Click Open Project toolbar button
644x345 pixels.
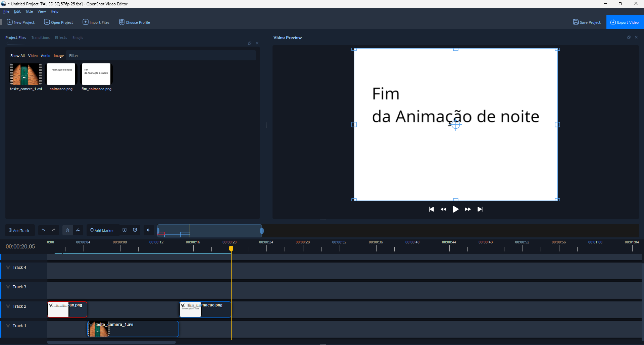(59, 22)
